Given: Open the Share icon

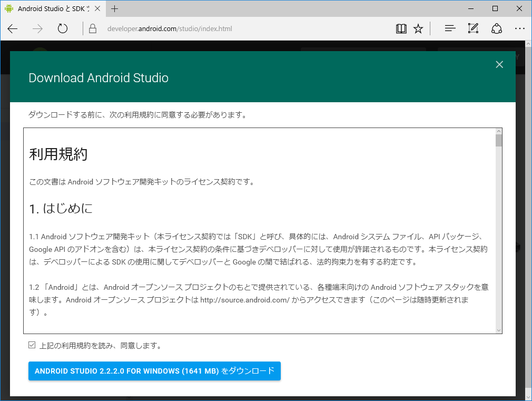Looking at the screenshot, I should pos(496,28).
